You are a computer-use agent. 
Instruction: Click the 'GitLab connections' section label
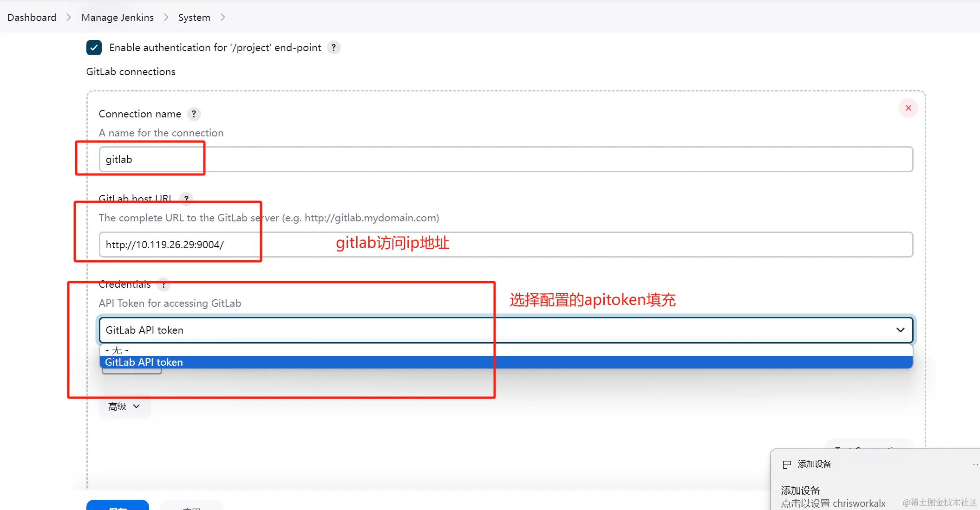(x=131, y=71)
